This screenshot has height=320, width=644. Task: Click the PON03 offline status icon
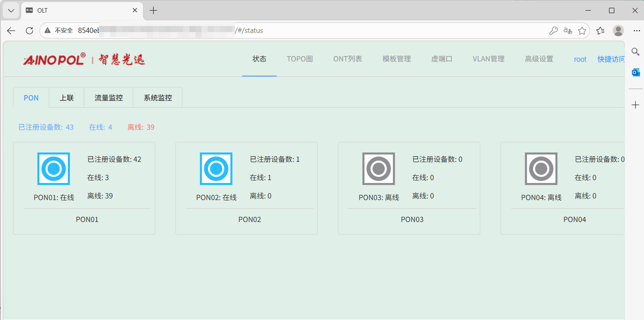379,169
